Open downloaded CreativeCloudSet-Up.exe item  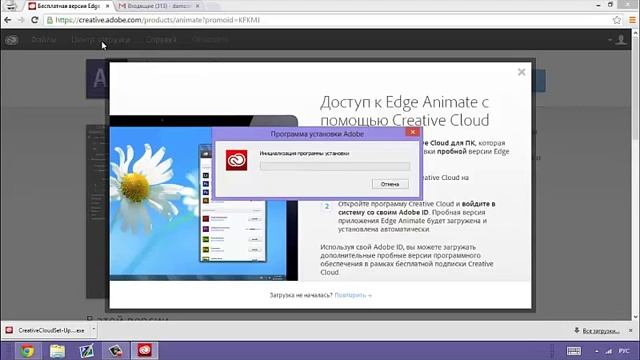47,330
